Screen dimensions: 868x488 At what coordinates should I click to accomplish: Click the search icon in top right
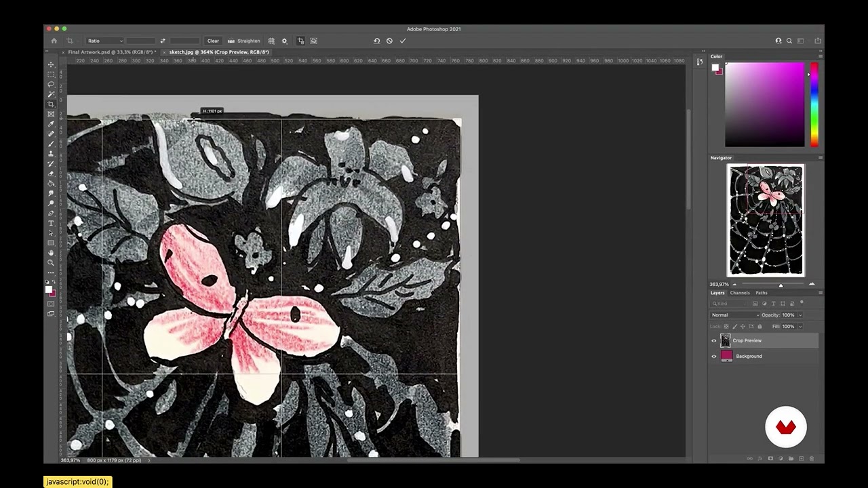789,41
